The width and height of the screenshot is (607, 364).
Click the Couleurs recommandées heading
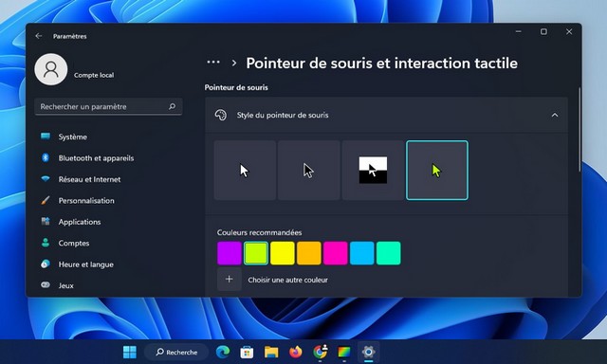259,232
